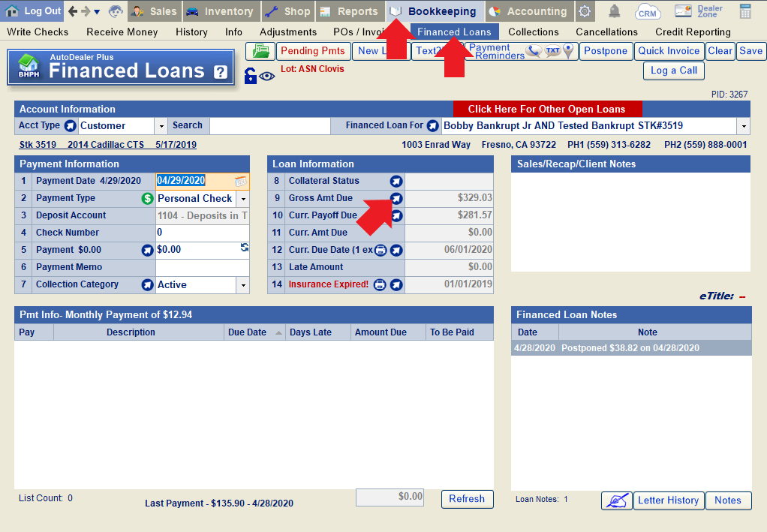
Task: Click printer icon next to Insurance Expired
Action: pyautogui.click(x=380, y=285)
